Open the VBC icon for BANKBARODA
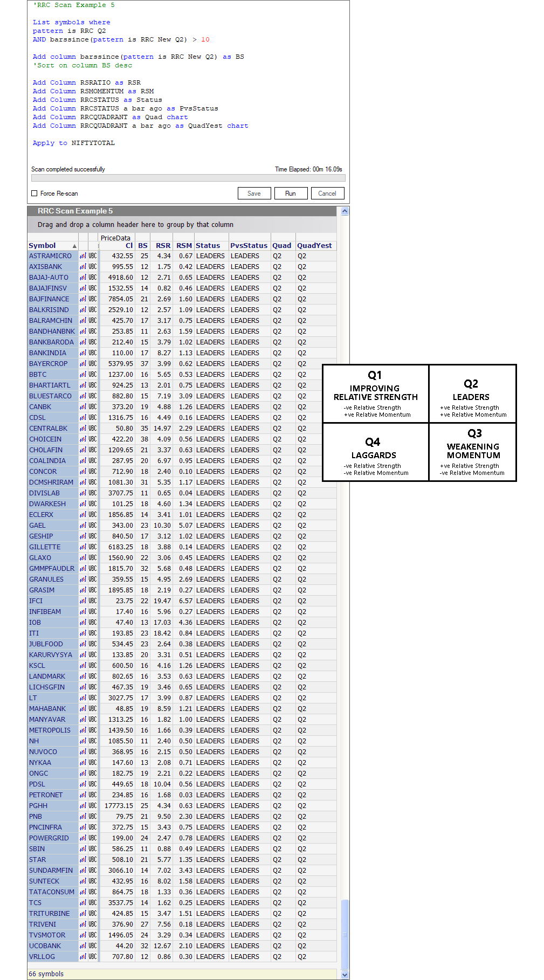This screenshot has width=544, height=980. (93, 342)
